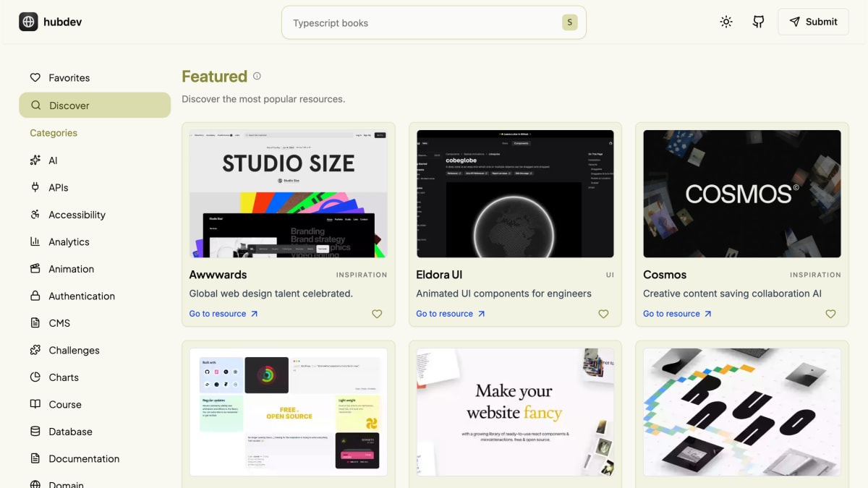Image resolution: width=868 pixels, height=488 pixels.
Task: Click the Database cylinder icon
Action: 35,432
